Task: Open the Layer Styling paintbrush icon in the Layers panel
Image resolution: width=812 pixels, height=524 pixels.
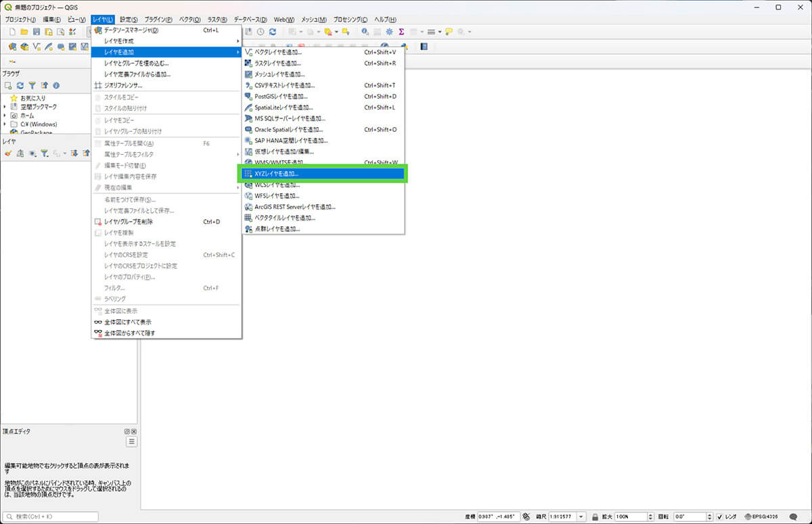Action: (x=8, y=153)
